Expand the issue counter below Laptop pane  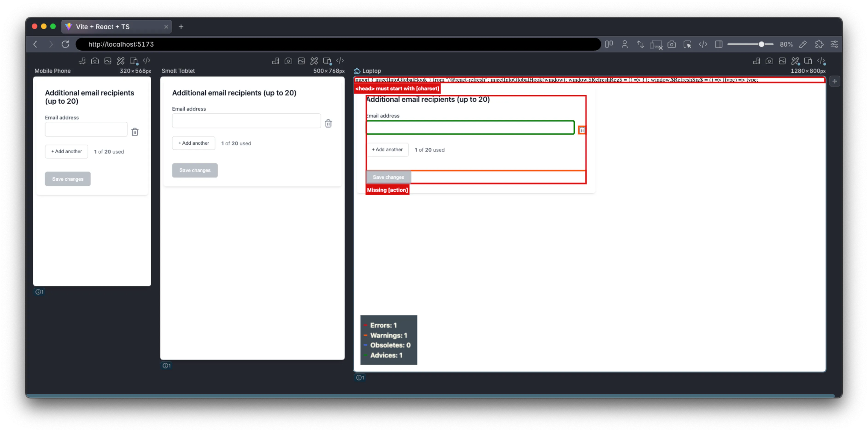pyautogui.click(x=360, y=377)
